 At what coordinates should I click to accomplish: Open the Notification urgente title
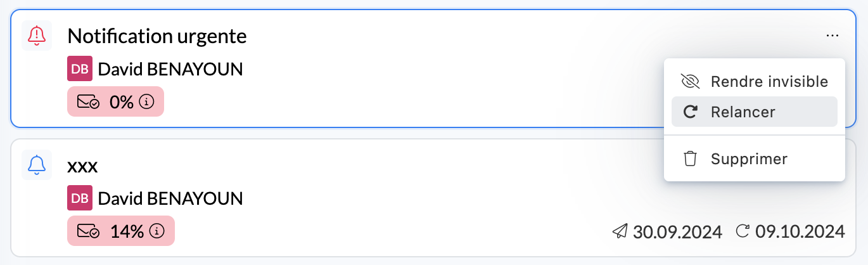coord(157,36)
